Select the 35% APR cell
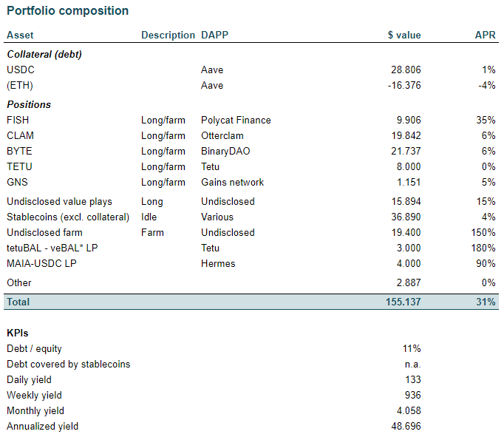Viewport: 504px width, 437px height. coord(486,120)
